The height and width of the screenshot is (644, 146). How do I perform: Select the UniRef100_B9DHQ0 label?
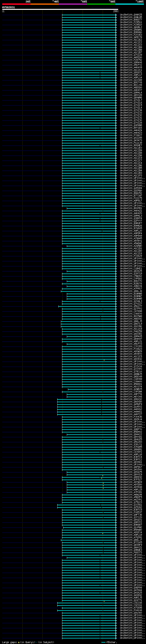tap(131, 32)
